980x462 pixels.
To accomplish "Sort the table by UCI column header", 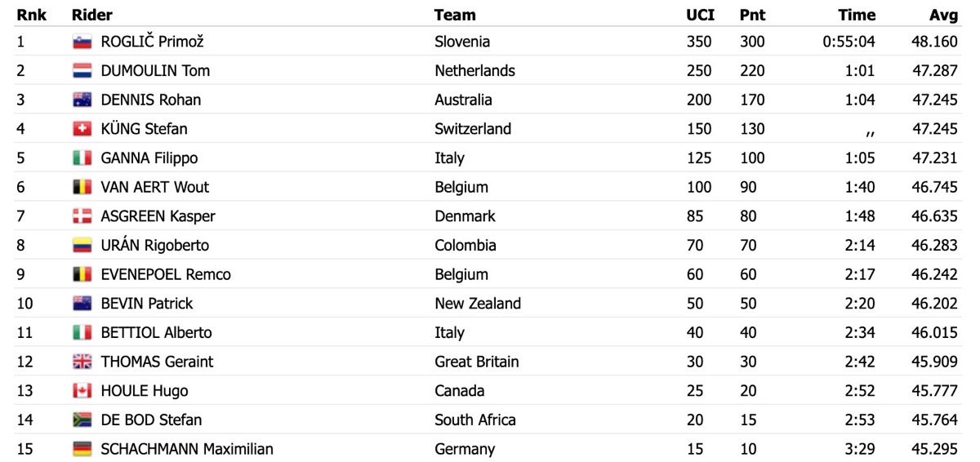I will tap(699, 15).
